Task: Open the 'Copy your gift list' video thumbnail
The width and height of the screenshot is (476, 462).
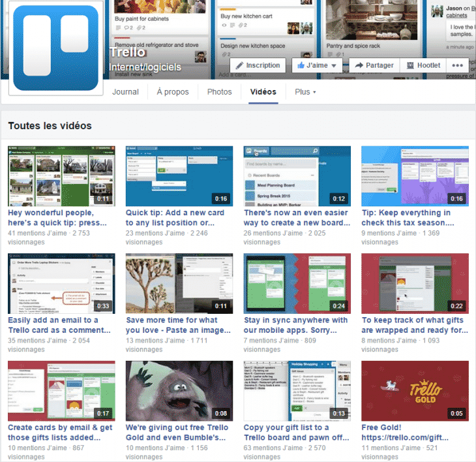Action: coord(297,391)
